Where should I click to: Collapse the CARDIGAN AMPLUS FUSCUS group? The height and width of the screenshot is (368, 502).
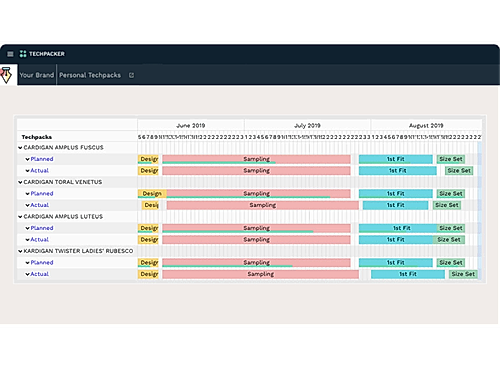point(20,148)
